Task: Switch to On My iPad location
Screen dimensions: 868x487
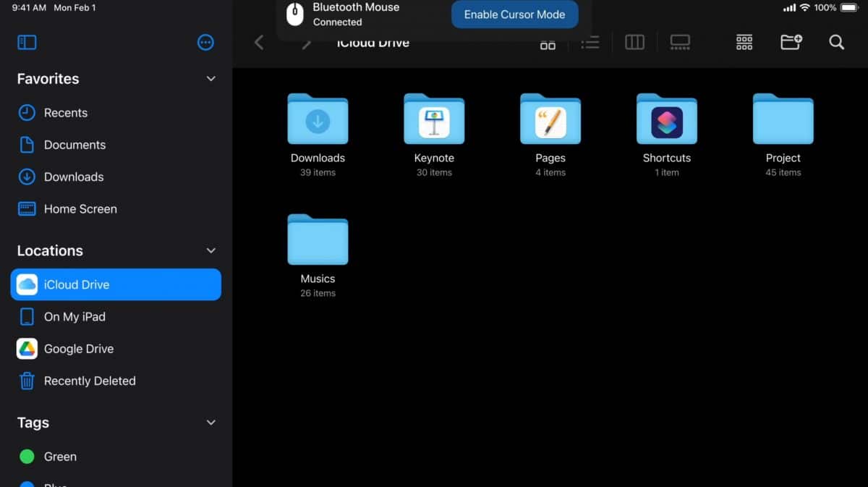Action: [x=75, y=316]
